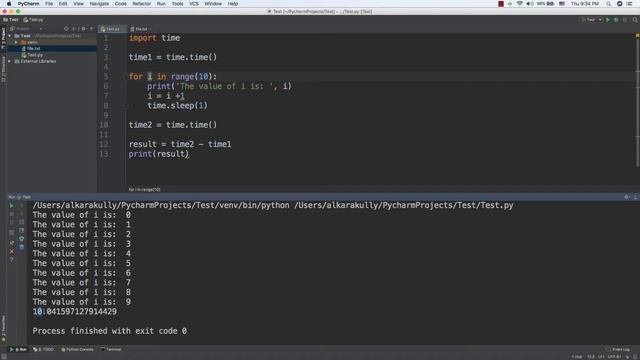
Task: Click the editor vertical scrollbar
Action: tap(637, 100)
